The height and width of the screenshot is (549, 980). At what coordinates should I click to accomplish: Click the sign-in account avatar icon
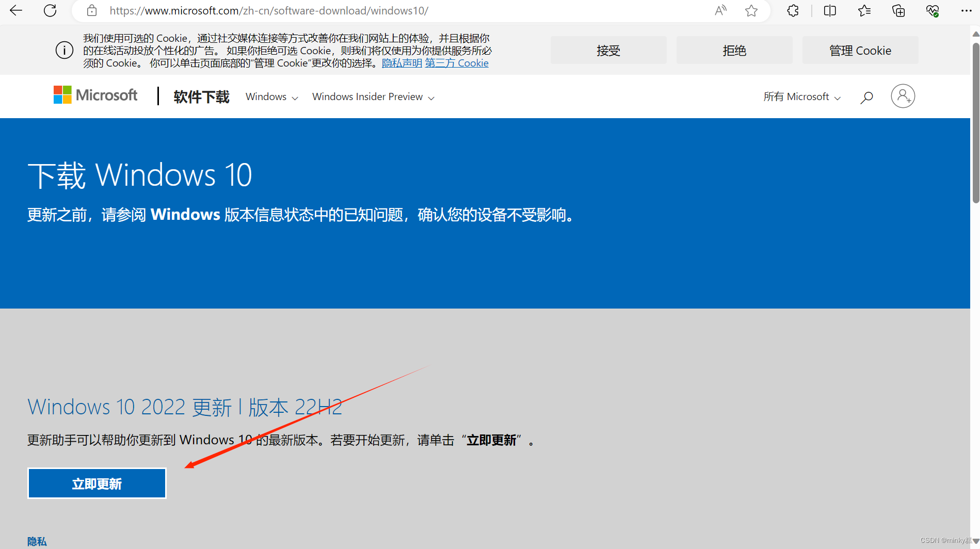click(x=903, y=96)
